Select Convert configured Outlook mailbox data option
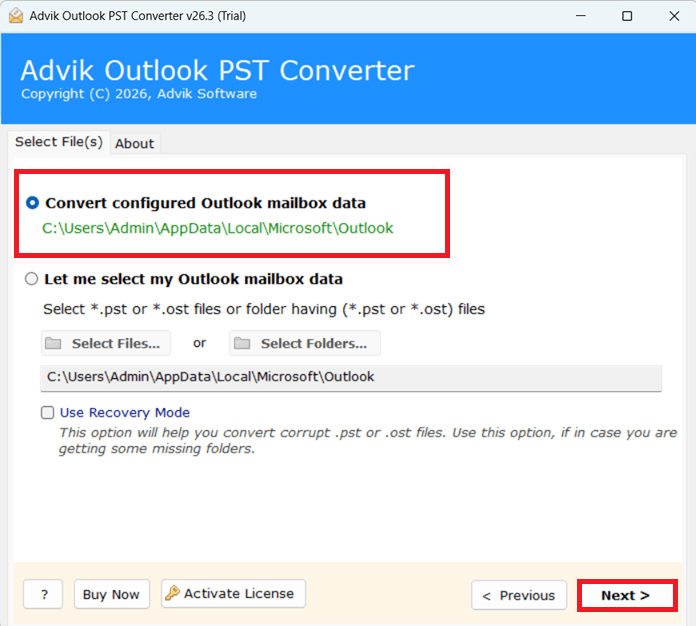The width and height of the screenshot is (696, 626). 32,203
